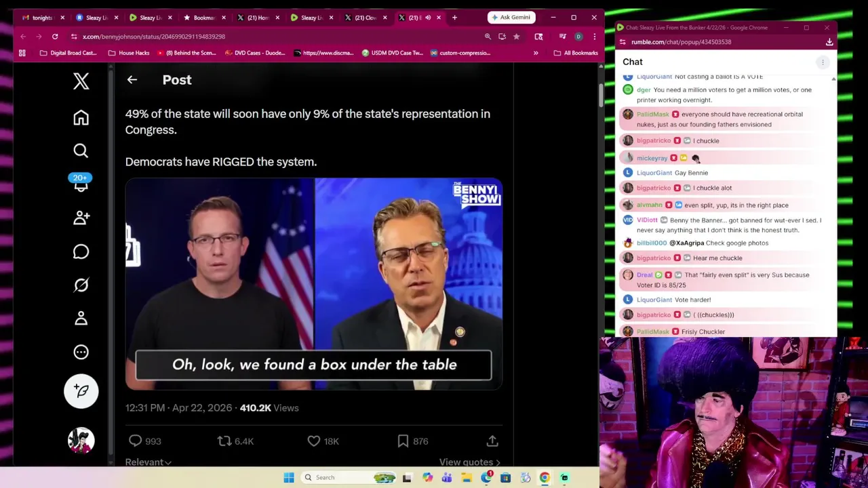
Task: Click download icon in Rumble chat window
Action: click(829, 42)
